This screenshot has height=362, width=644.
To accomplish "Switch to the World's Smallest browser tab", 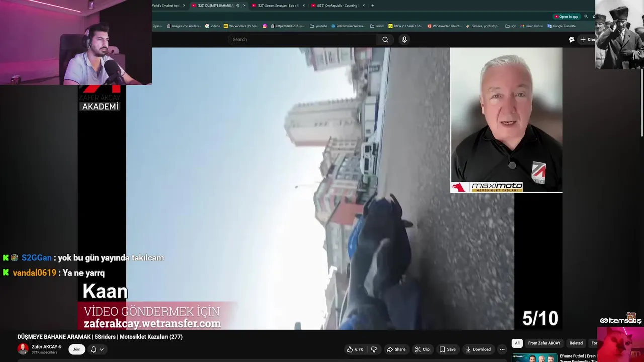I will [166, 6].
